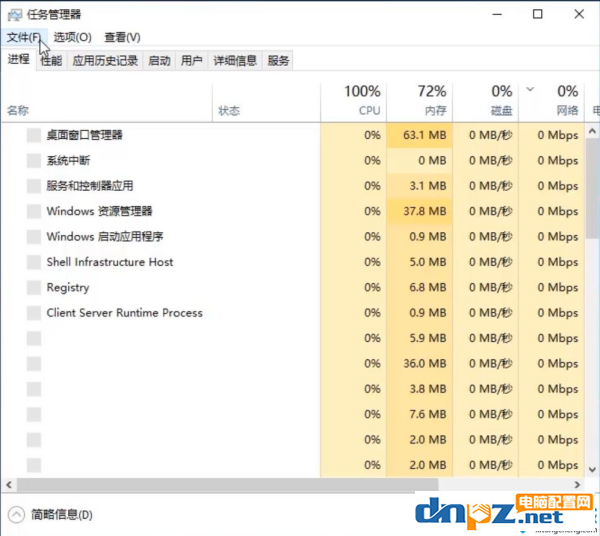600x536 pixels.
Task: Click the 6.8 MB memory value
Action: click(428, 287)
